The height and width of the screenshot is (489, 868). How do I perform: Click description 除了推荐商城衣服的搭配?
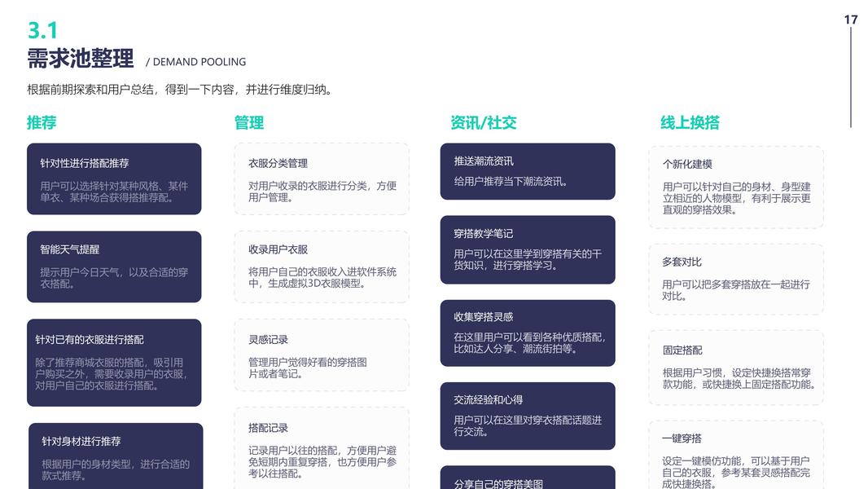(x=112, y=374)
